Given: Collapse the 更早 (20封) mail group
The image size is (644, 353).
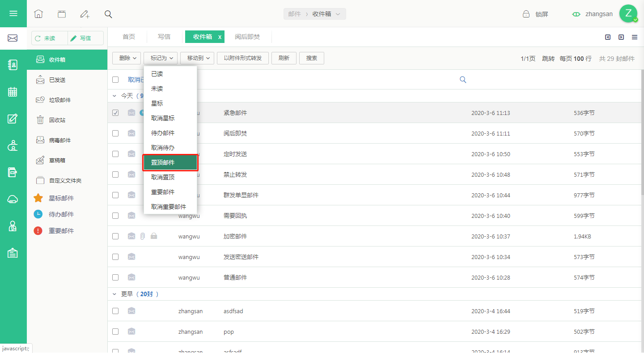Looking at the screenshot, I should click(x=114, y=294).
